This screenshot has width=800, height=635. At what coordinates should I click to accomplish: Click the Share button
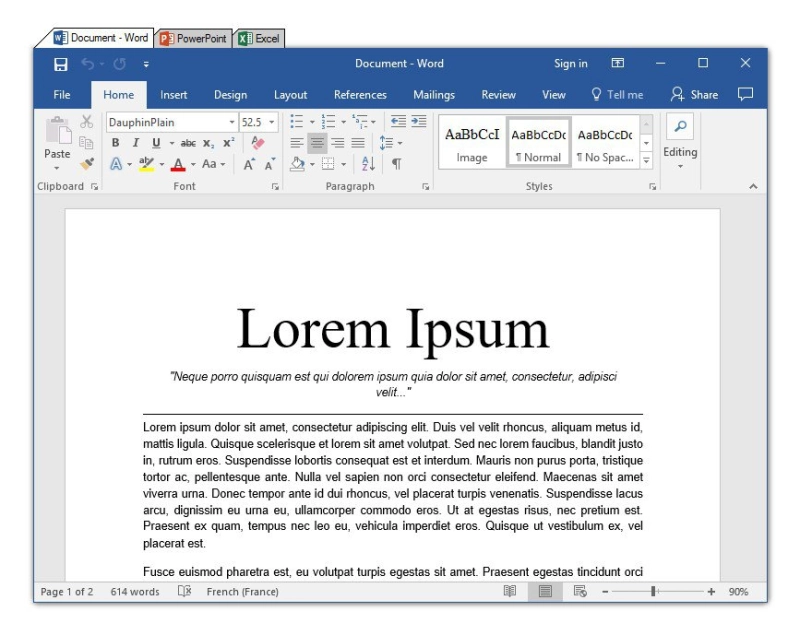(x=694, y=94)
